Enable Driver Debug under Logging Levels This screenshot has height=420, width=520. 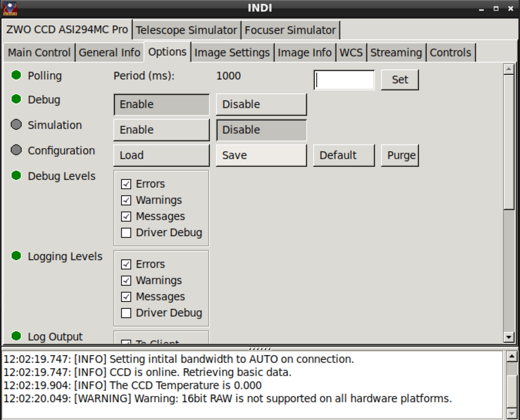click(126, 313)
